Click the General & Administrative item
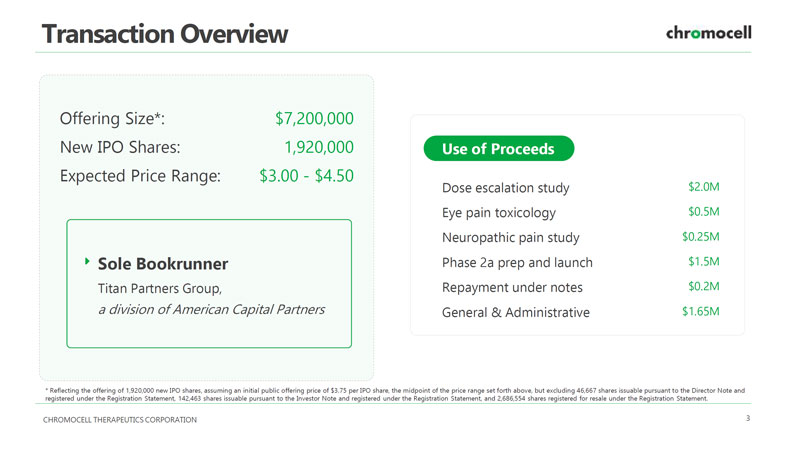The image size is (800, 450). (x=515, y=313)
